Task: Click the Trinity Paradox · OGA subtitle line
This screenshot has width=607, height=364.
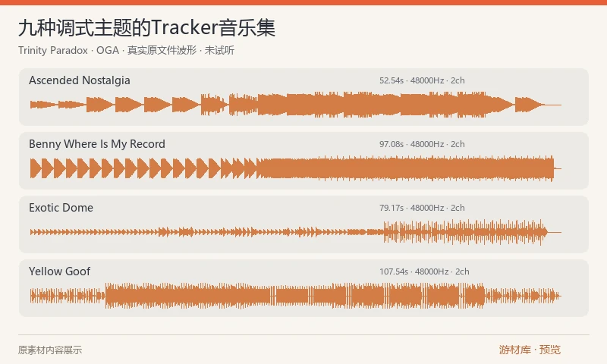Action: click(x=126, y=50)
